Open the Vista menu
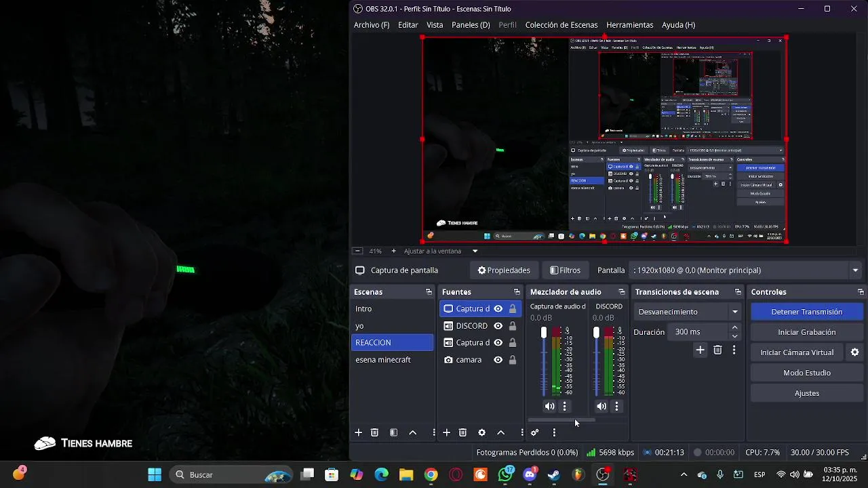 pos(435,25)
